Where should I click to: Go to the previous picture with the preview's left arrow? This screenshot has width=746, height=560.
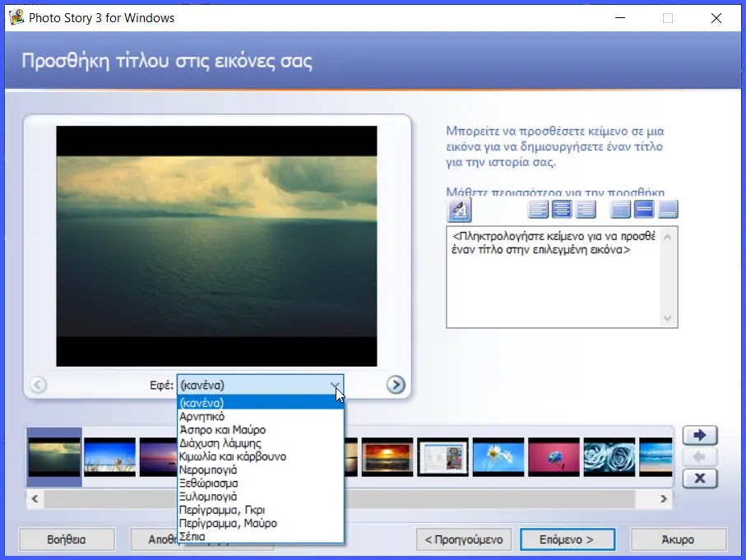click(x=38, y=385)
